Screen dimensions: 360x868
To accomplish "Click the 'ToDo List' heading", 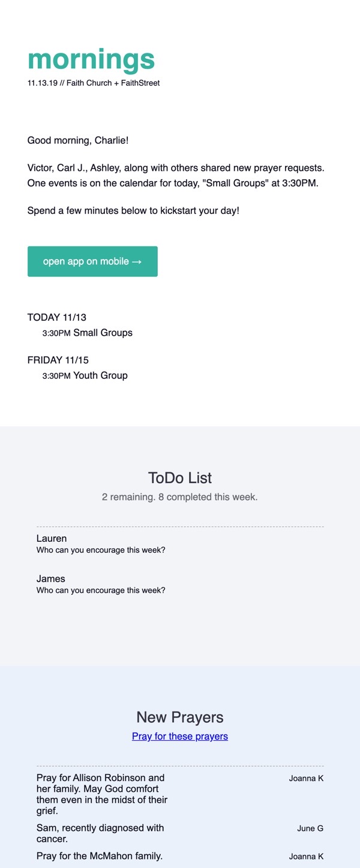I will click(180, 478).
